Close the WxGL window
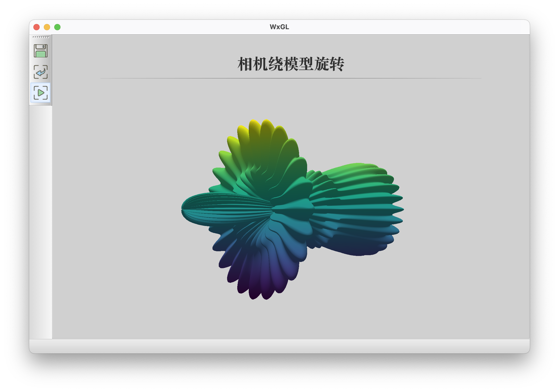Image resolution: width=559 pixels, height=392 pixels. click(37, 27)
